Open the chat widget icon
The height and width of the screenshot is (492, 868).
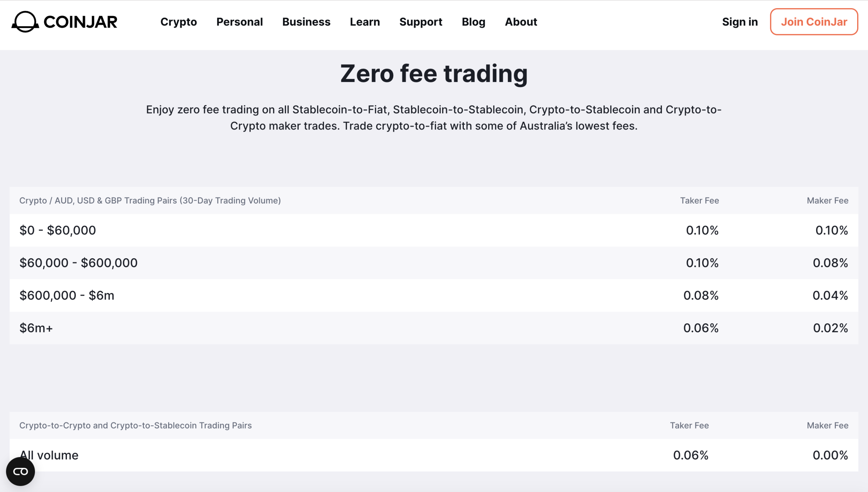[20, 471]
